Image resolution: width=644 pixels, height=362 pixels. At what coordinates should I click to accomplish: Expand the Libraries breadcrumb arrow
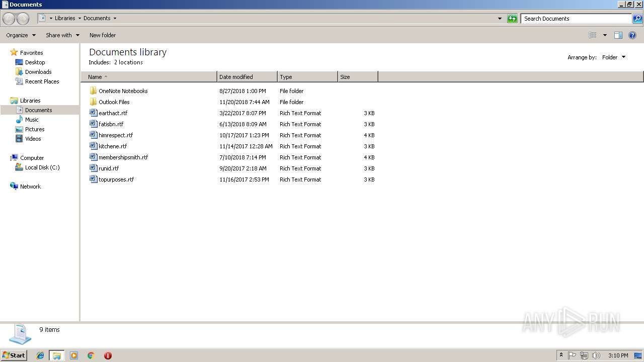point(79,19)
